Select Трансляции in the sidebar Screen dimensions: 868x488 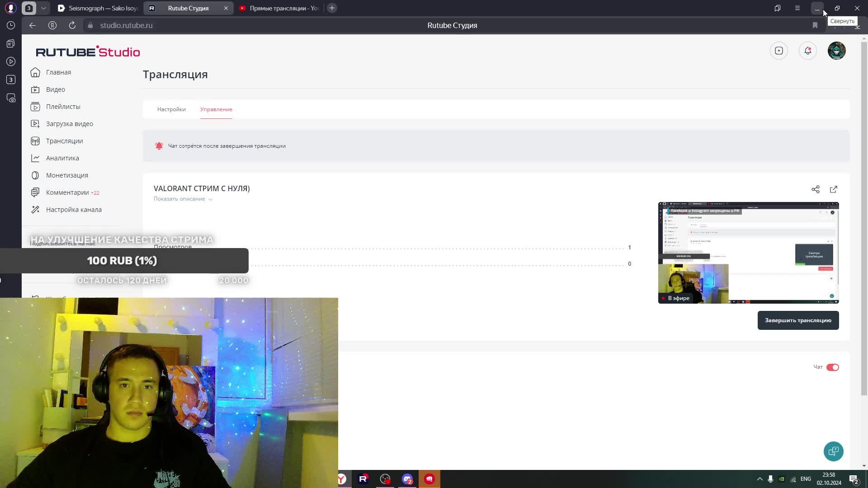click(x=57, y=141)
